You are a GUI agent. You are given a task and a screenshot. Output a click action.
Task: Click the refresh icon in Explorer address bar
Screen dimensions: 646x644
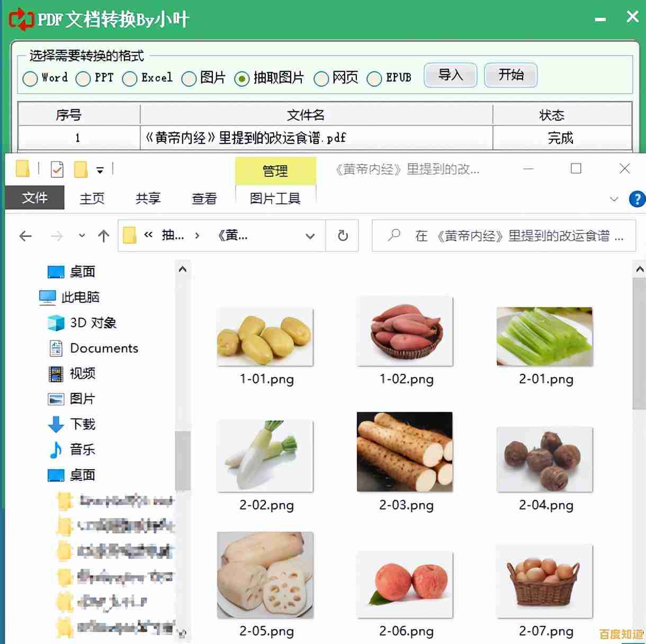point(342,236)
